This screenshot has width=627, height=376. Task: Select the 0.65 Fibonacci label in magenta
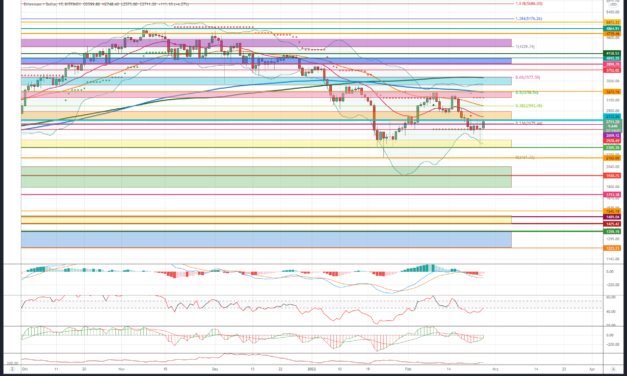527,77
